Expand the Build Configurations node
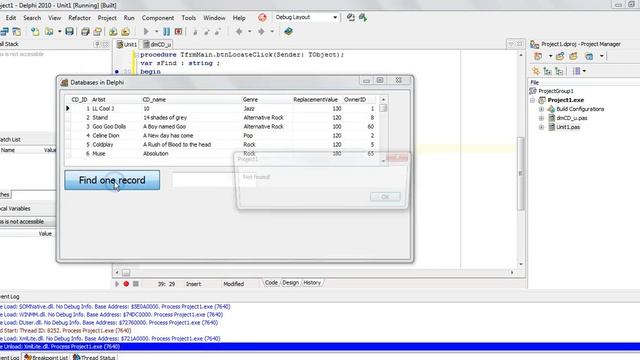640x360 pixels. pyautogui.click(x=542, y=109)
